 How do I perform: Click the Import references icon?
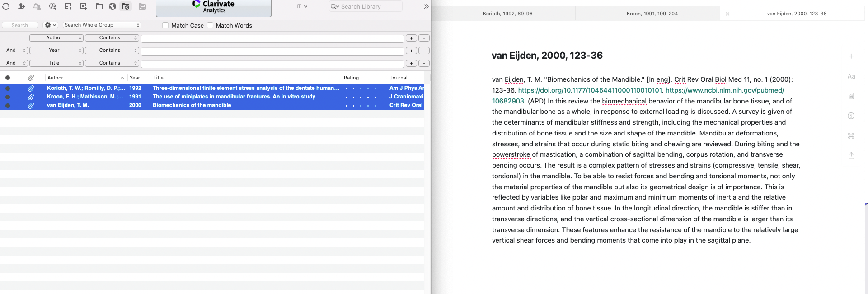point(68,6)
